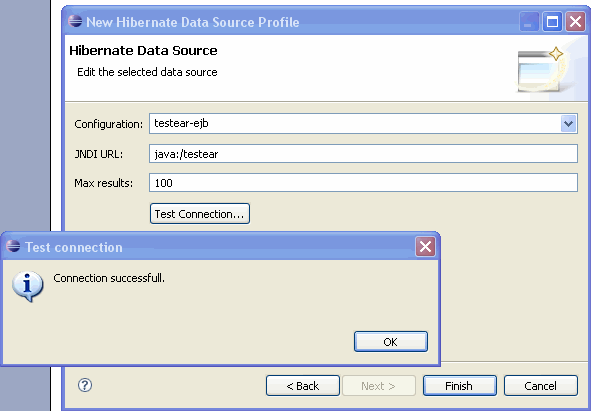591x411 pixels.
Task: Cancel the data source profile wizard
Action: [x=541, y=386]
